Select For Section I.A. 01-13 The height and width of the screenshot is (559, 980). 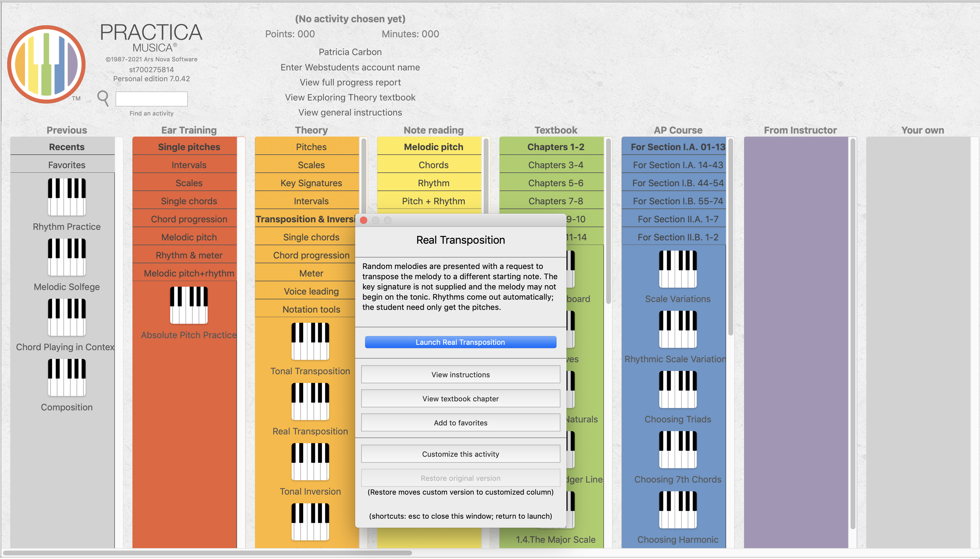(x=674, y=147)
